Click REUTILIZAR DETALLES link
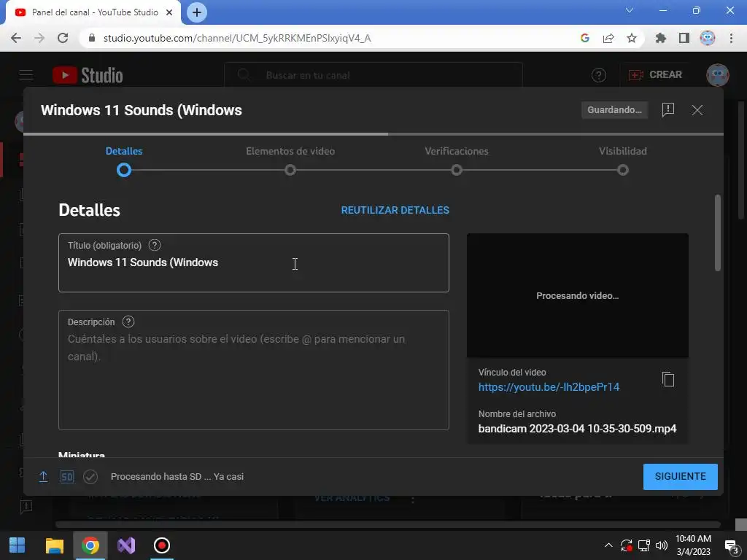 395,210
